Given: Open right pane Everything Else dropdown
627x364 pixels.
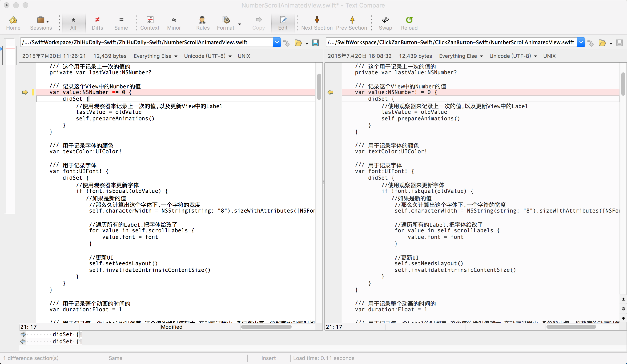Looking at the screenshot, I should (x=461, y=56).
